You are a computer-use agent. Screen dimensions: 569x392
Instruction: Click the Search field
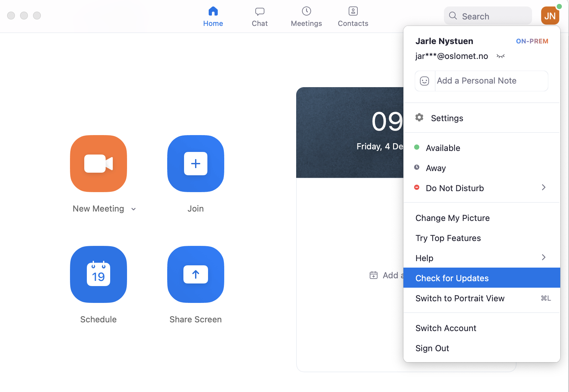[488, 16]
